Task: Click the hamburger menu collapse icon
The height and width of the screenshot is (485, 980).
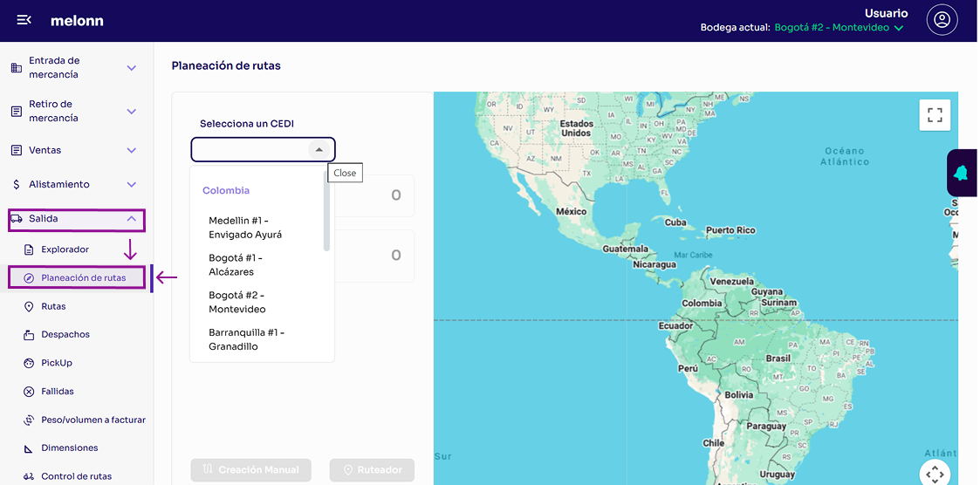Action: (24, 20)
